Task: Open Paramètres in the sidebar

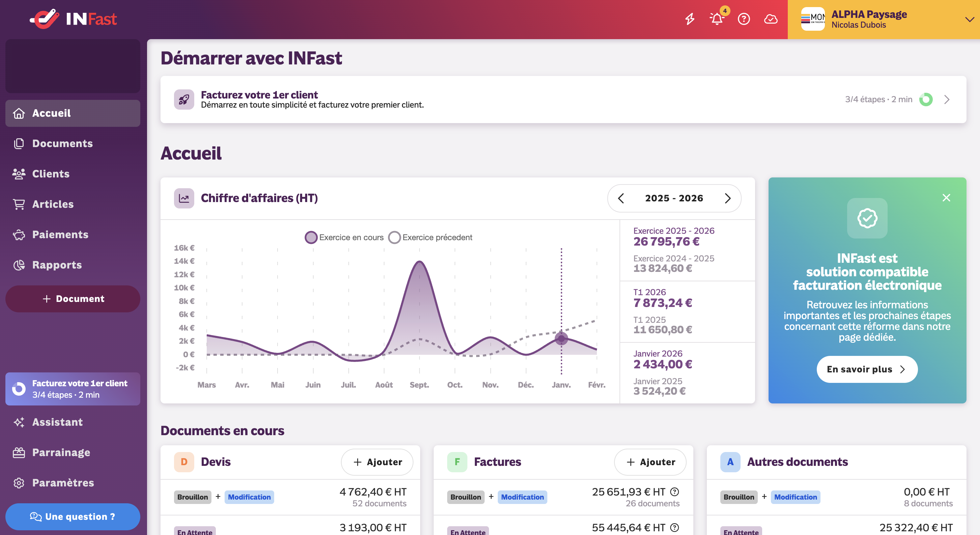Action: coord(73,483)
